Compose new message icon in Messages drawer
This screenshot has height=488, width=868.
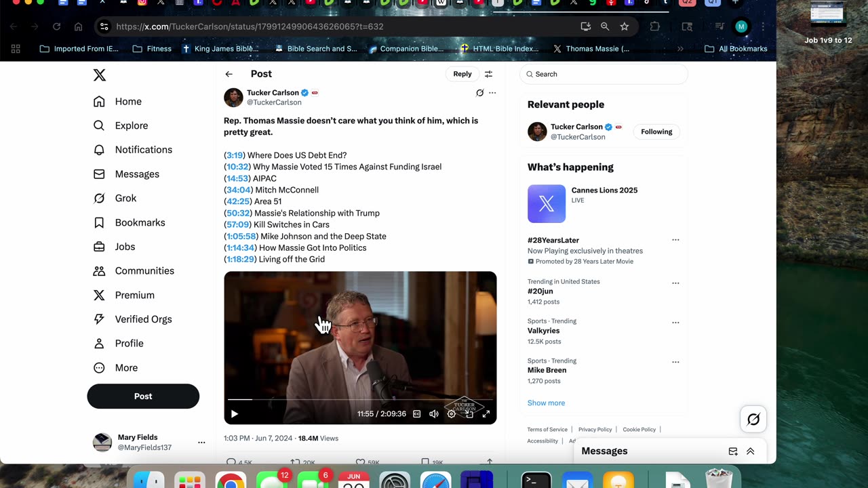733,451
